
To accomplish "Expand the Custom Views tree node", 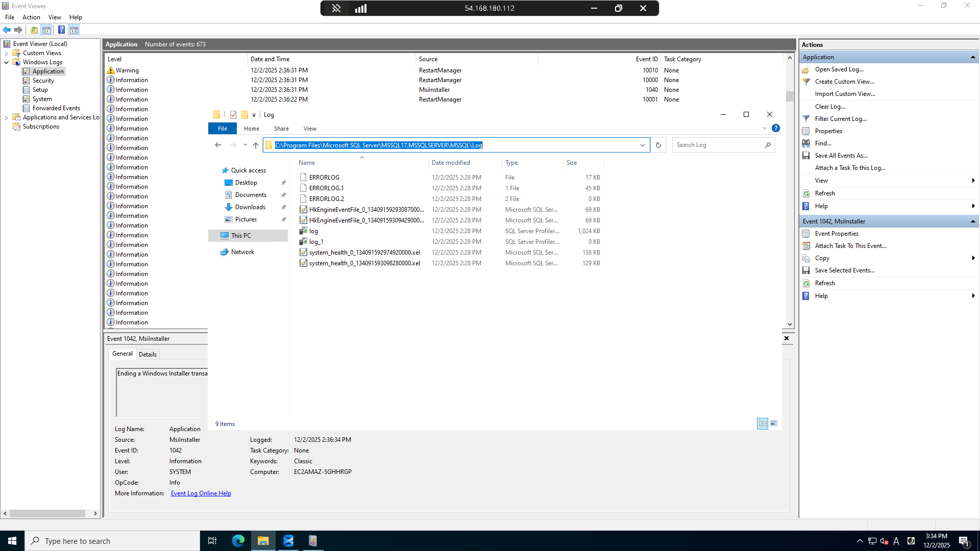I will (x=6, y=53).
